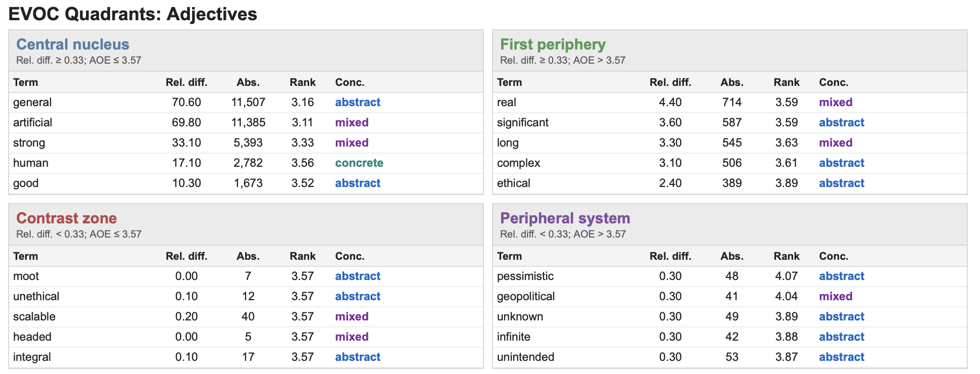The width and height of the screenshot is (980, 374).
Task: Open the First periphery heading
Action: (553, 44)
